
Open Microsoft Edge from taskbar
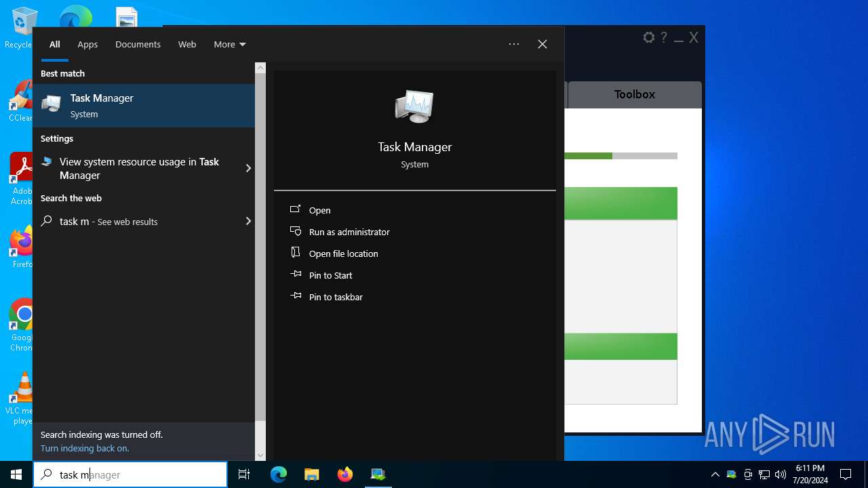point(279,474)
